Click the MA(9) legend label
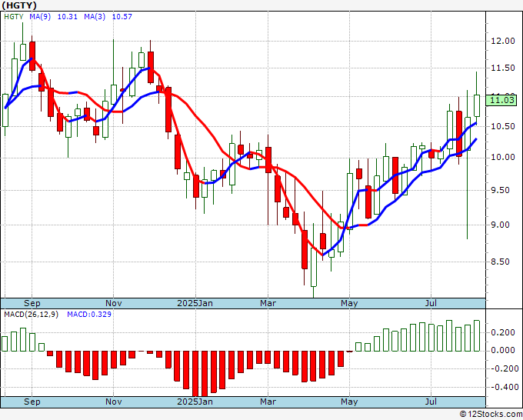 coord(40,16)
